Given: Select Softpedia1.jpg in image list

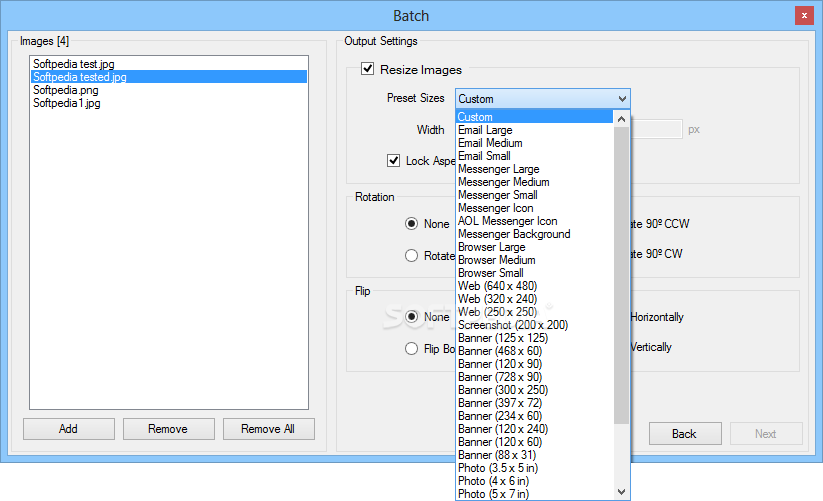Looking at the screenshot, I should [x=168, y=103].
